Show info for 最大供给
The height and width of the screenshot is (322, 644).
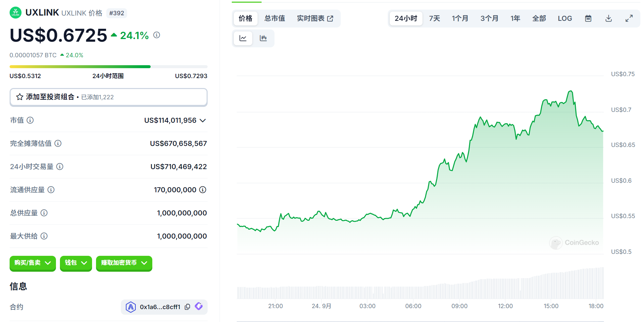pyautogui.click(x=44, y=236)
